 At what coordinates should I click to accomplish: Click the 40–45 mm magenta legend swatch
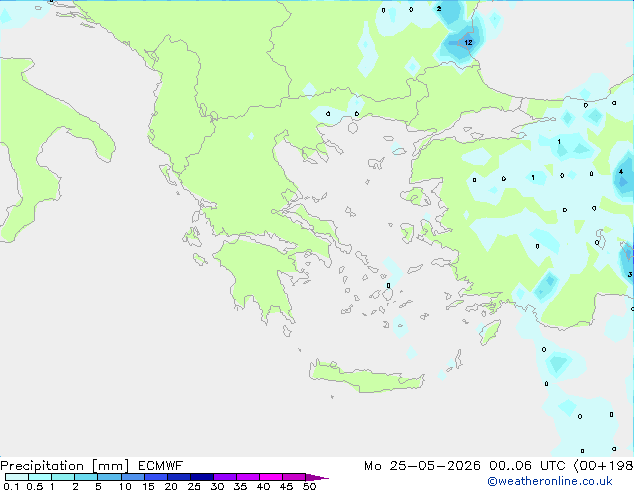click(271, 477)
